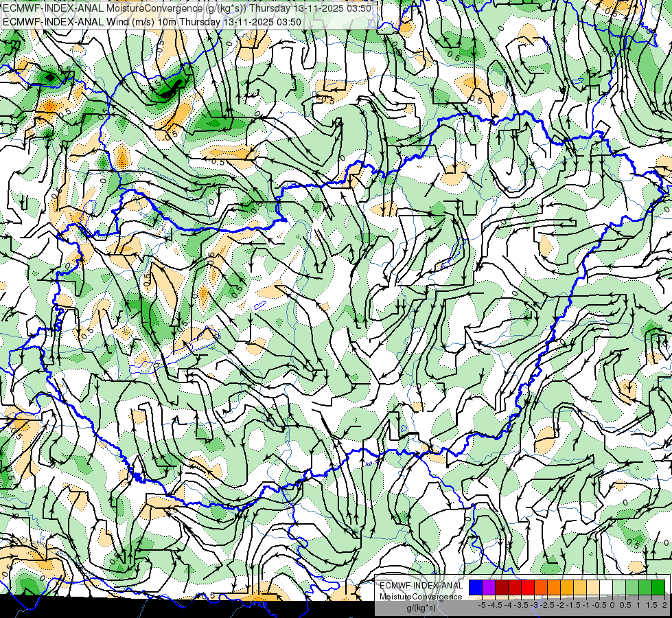The image size is (672, 618).
Task: Click the white legend color swatch
Action: coord(606,587)
